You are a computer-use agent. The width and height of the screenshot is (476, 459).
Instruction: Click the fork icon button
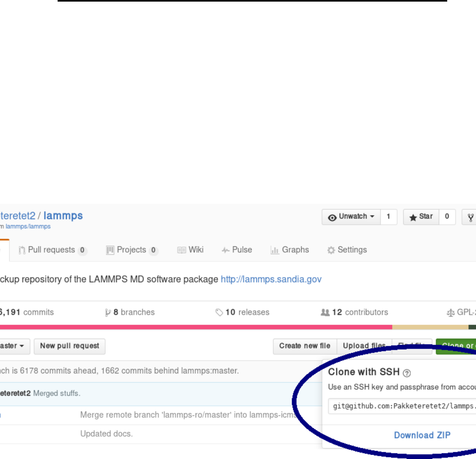tap(469, 217)
